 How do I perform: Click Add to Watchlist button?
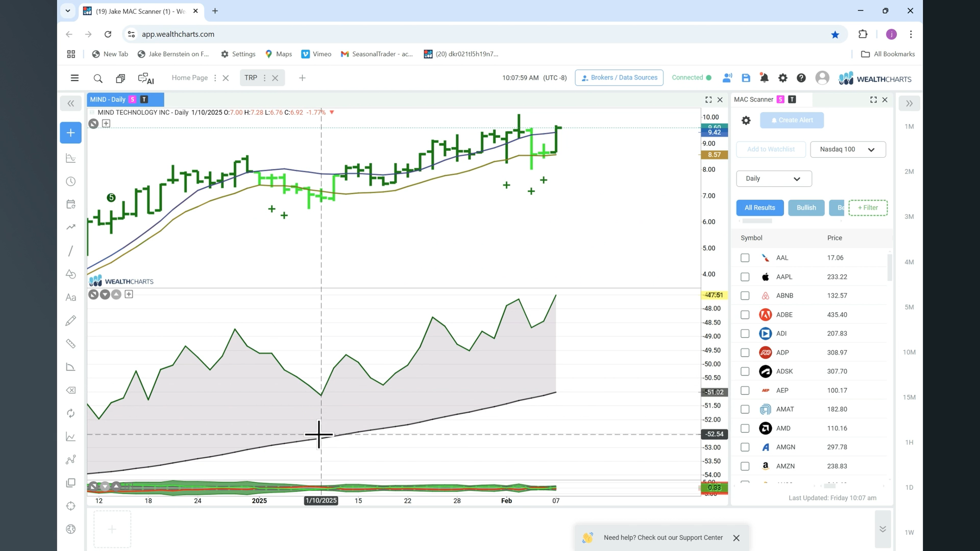(x=771, y=149)
